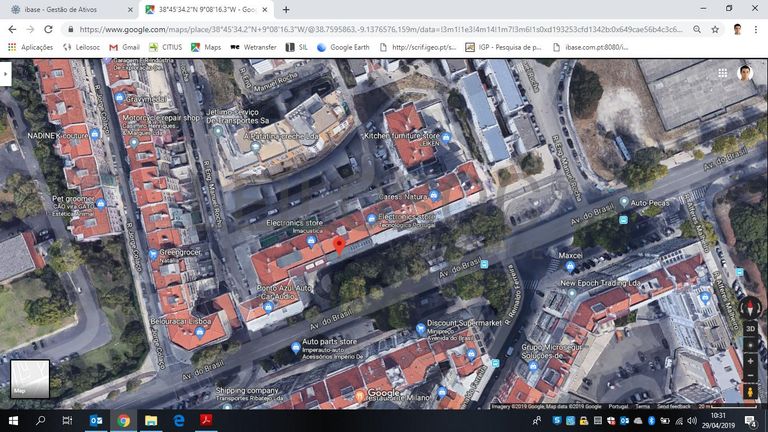Screen dimensions: 768x432
Task: Open the Leilosoc bookmark
Action: tap(81, 47)
